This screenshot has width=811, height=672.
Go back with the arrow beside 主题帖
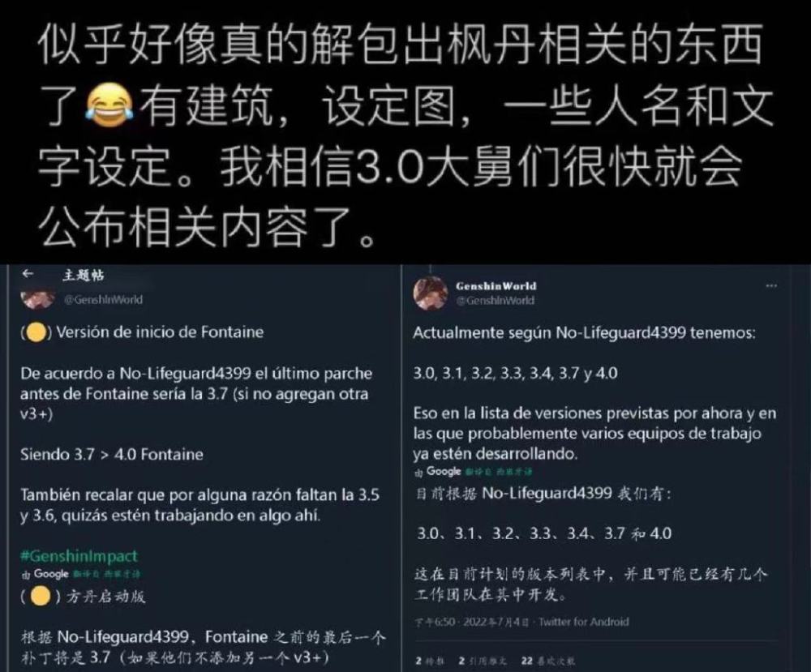(28, 274)
